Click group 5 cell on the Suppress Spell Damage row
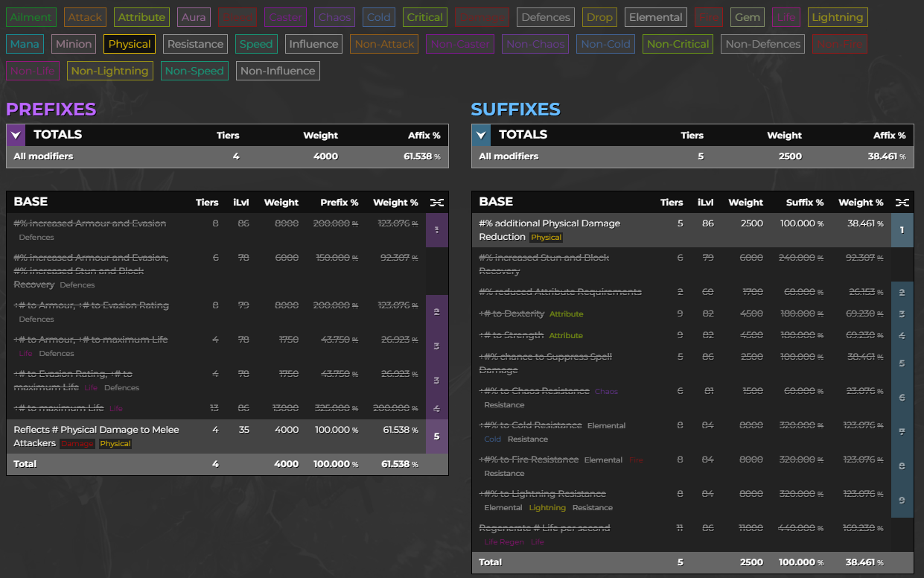Image resolution: width=924 pixels, height=578 pixels. tap(902, 363)
